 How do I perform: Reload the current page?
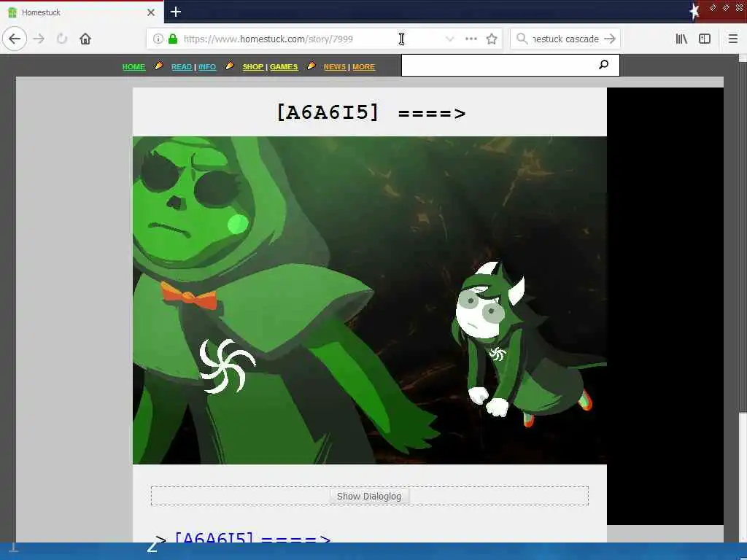(x=62, y=39)
